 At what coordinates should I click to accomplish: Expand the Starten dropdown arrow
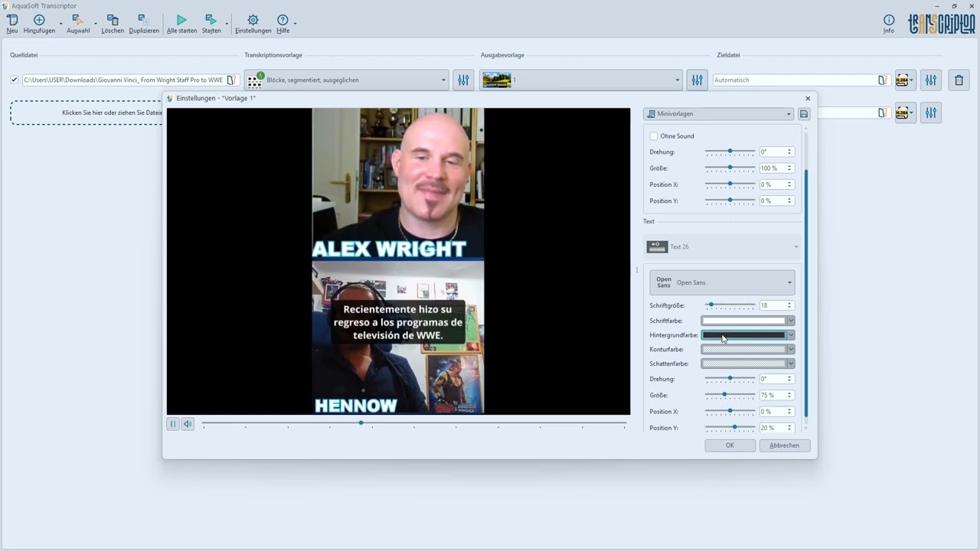click(227, 24)
